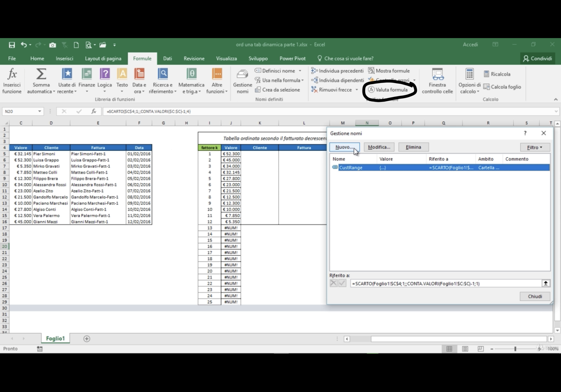Switch to the Dati tab
Viewport: 561px width, 392px height.
tap(167, 59)
